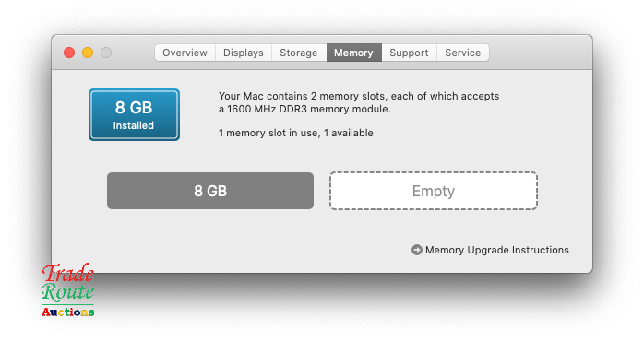The height and width of the screenshot is (341, 644).
Task: Select the Empty memory slot
Action: coord(434,191)
